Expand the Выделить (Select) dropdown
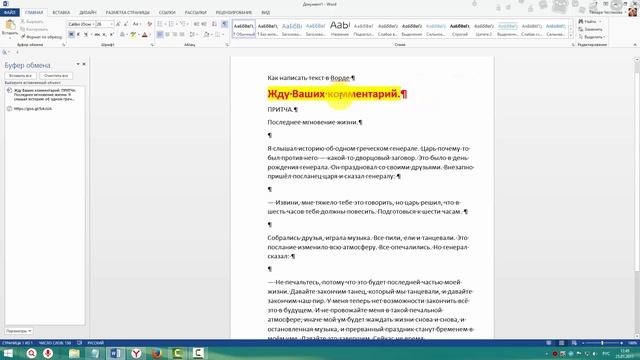640x360 pixels. [x=604, y=37]
